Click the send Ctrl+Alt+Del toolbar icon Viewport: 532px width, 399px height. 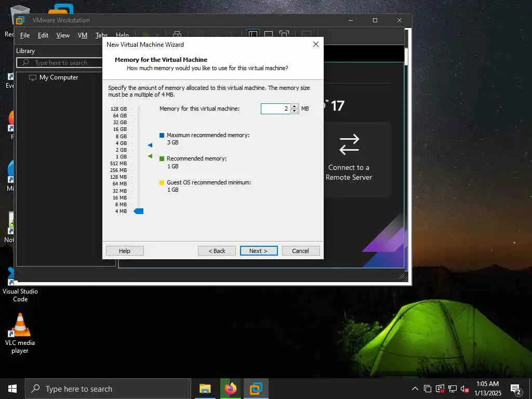177,34
